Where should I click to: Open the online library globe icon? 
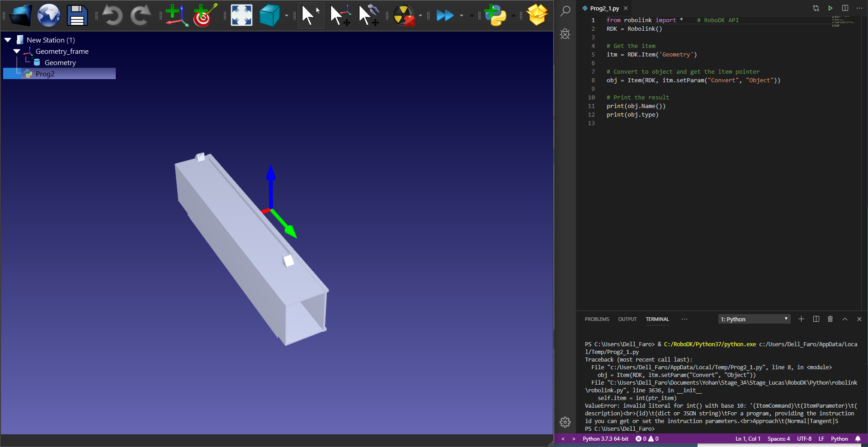[x=49, y=15]
